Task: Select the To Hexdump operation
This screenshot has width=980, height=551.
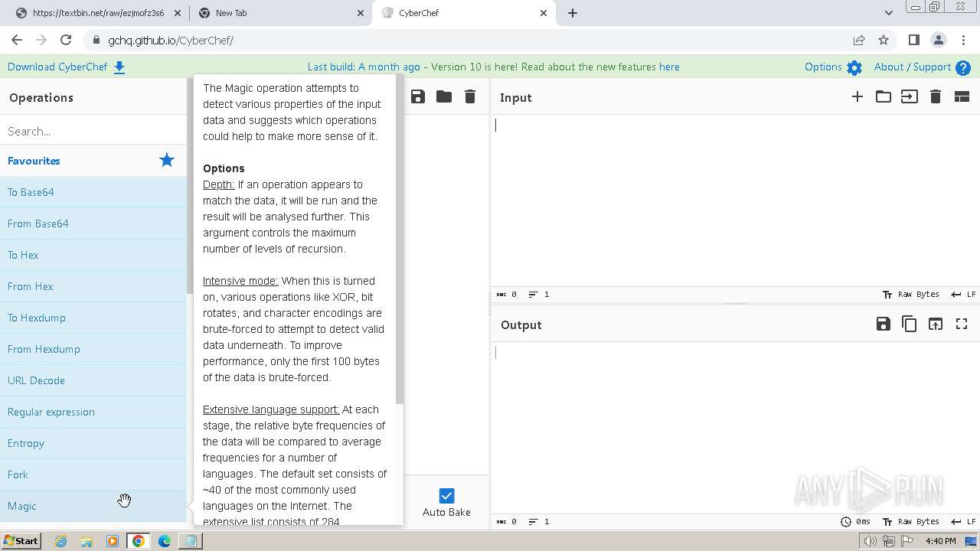Action: coord(93,318)
